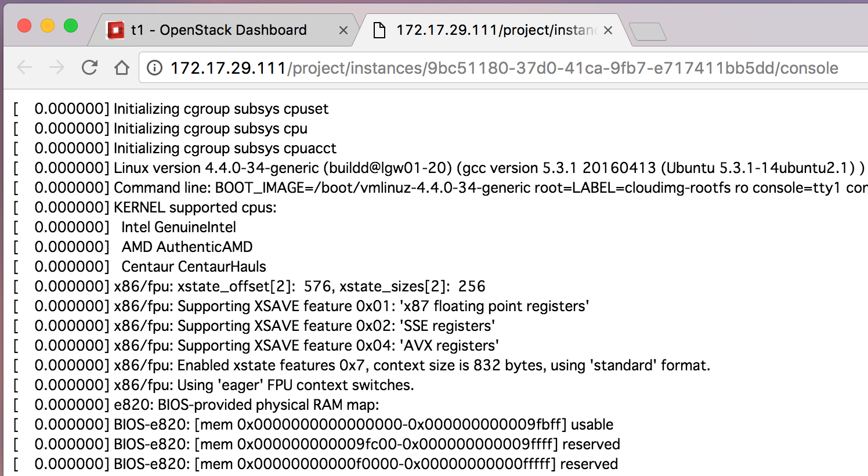
Task: Open the browser home page
Action: (x=121, y=68)
